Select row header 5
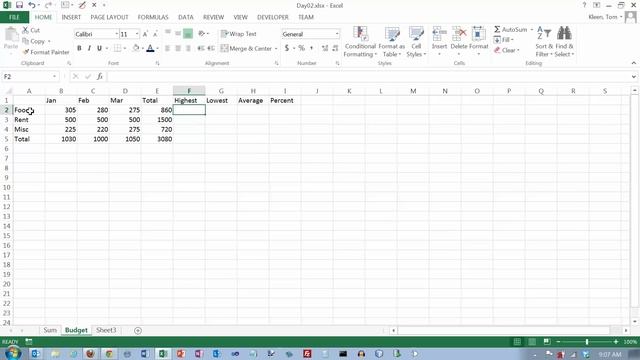Image resolution: width=640 pixels, height=360 pixels. point(7,139)
